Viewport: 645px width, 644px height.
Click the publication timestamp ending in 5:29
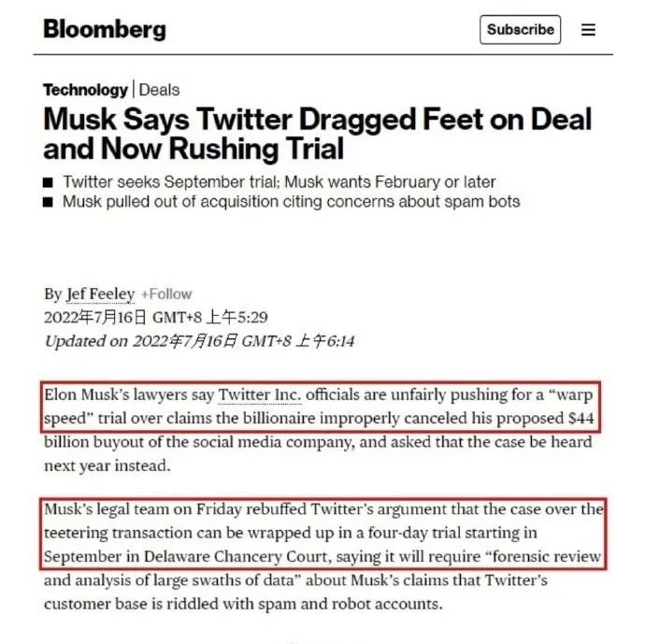pos(156,318)
